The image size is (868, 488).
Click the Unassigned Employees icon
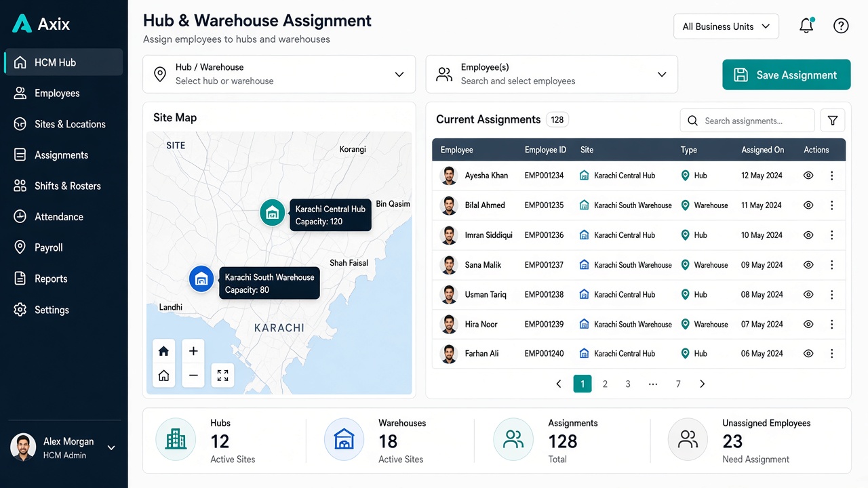688,439
